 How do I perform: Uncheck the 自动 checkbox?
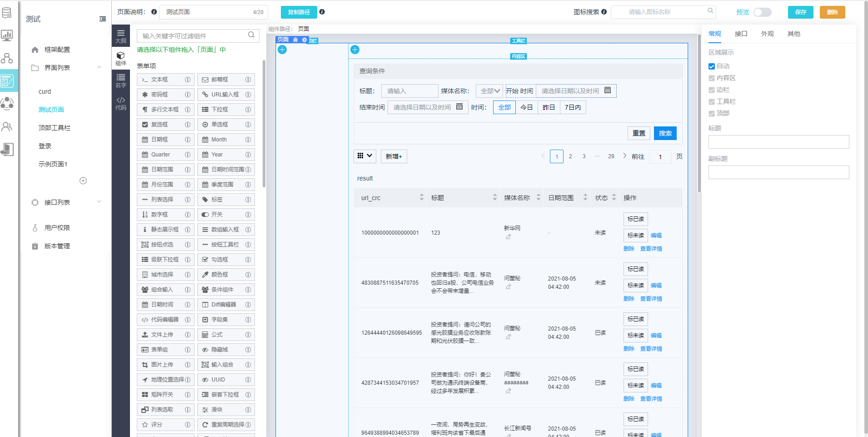712,66
